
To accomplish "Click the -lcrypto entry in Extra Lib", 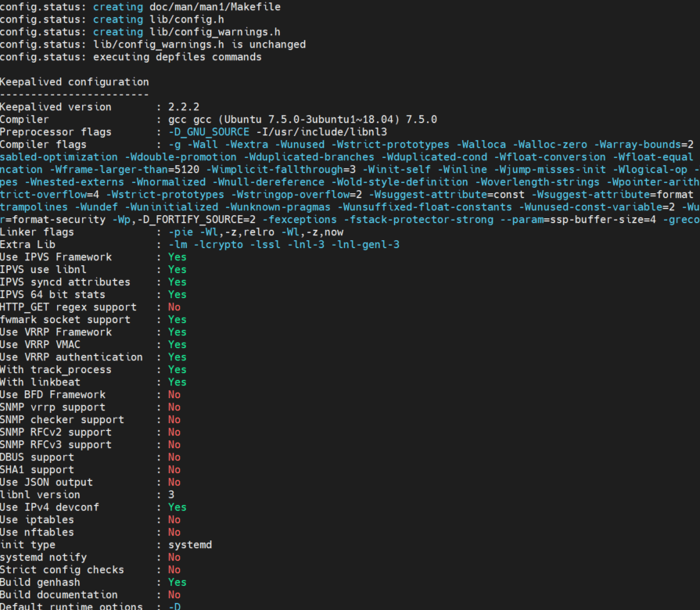I will 218,245.
